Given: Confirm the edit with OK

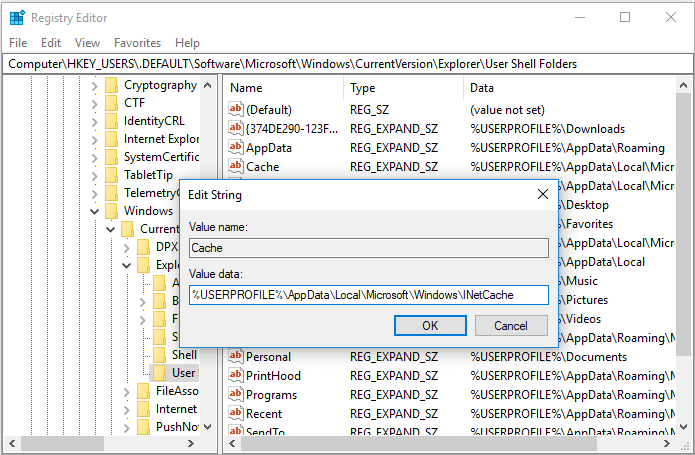Looking at the screenshot, I should click(430, 326).
